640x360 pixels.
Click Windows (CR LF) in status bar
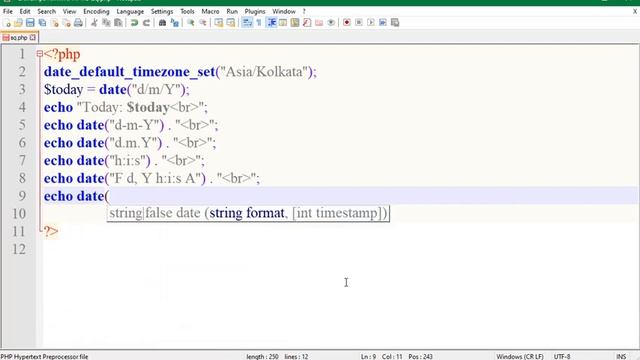[520, 356]
